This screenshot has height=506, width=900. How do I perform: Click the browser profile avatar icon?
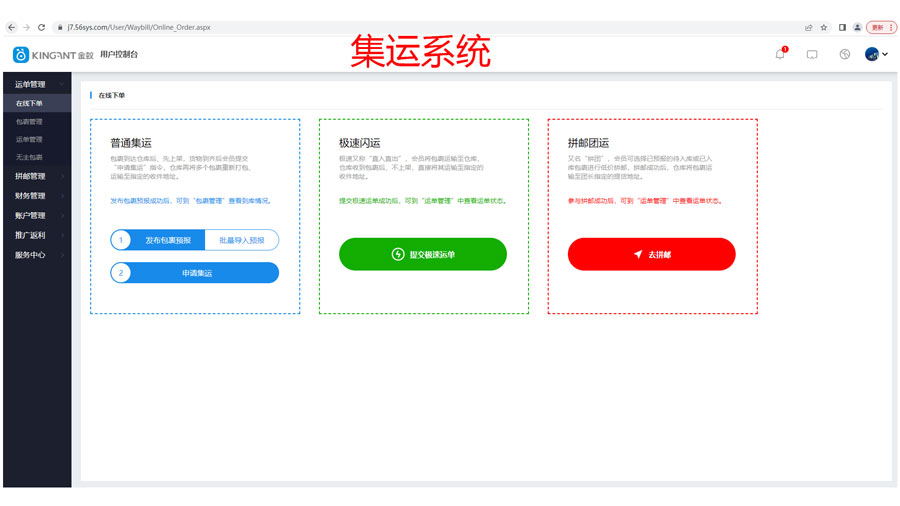(x=858, y=27)
